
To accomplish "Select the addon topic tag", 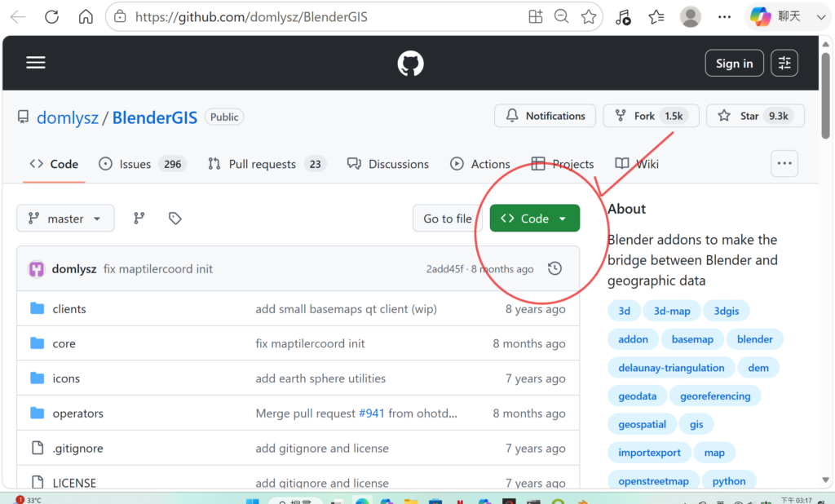I will 633,339.
